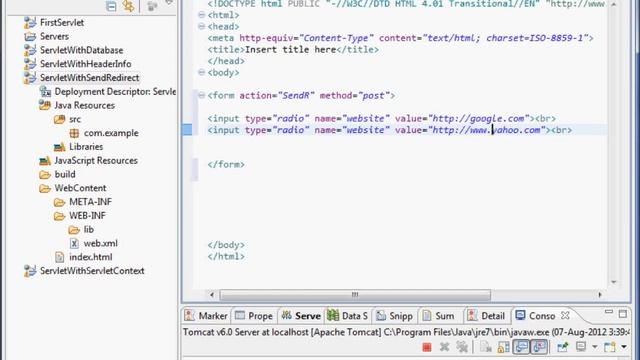This screenshot has width=640, height=360.
Task: Click the Pin Console icon
Action: coord(563,347)
